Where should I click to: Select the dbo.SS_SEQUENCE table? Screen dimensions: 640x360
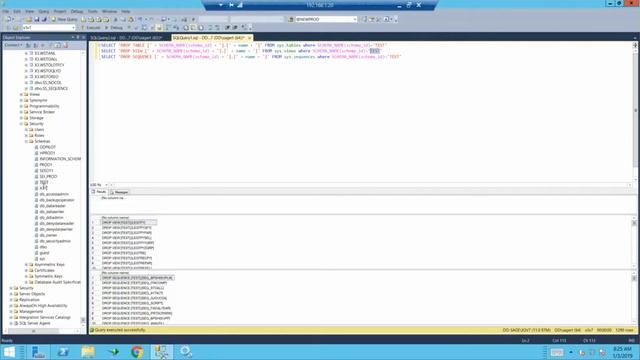click(51, 89)
